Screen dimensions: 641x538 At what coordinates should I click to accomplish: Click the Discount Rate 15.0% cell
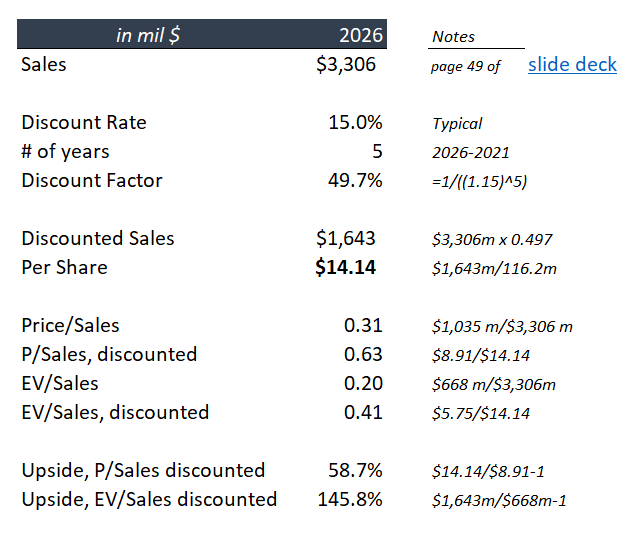[355, 123]
